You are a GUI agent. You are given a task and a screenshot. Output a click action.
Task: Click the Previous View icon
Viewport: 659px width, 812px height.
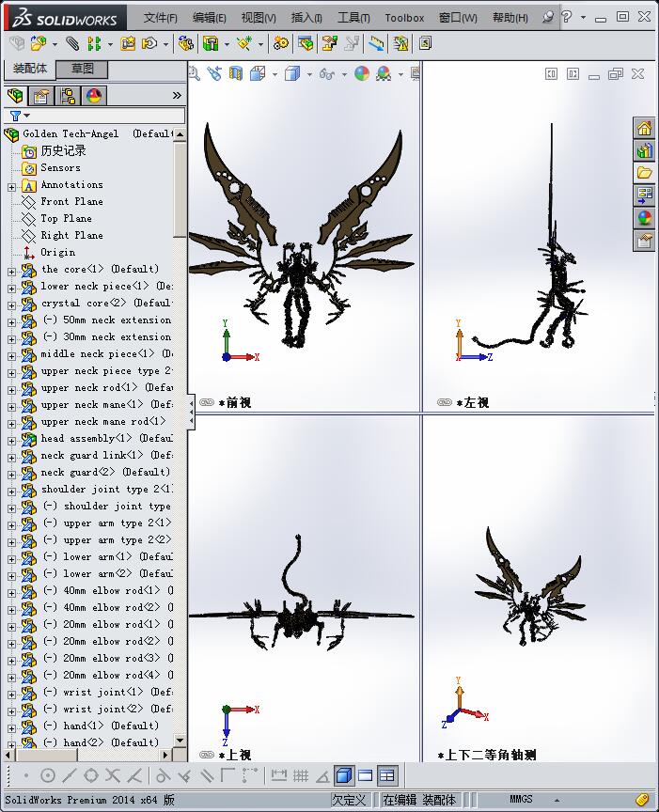[214, 73]
